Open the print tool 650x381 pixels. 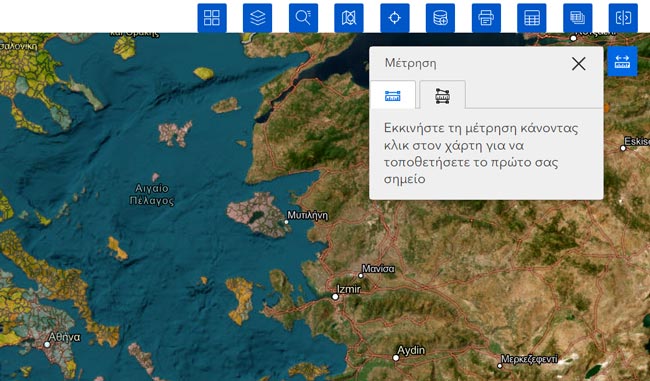pyautogui.click(x=486, y=18)
